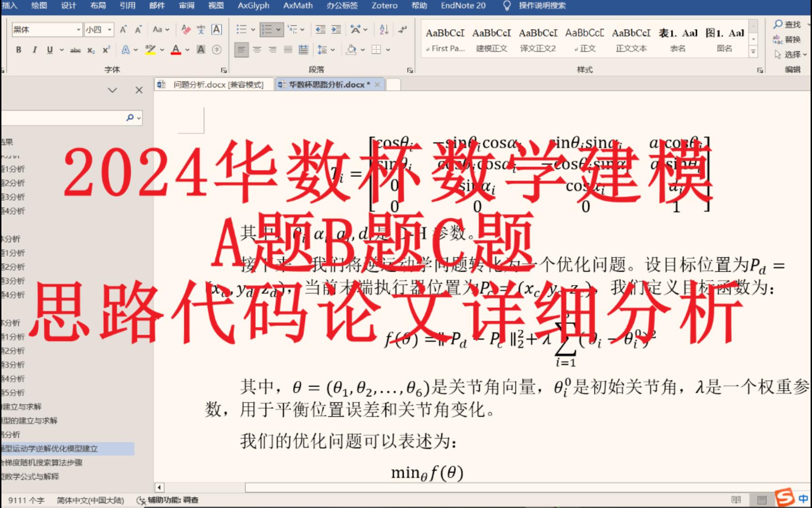Click Replace (替换) in editing group

pos(787,39)
